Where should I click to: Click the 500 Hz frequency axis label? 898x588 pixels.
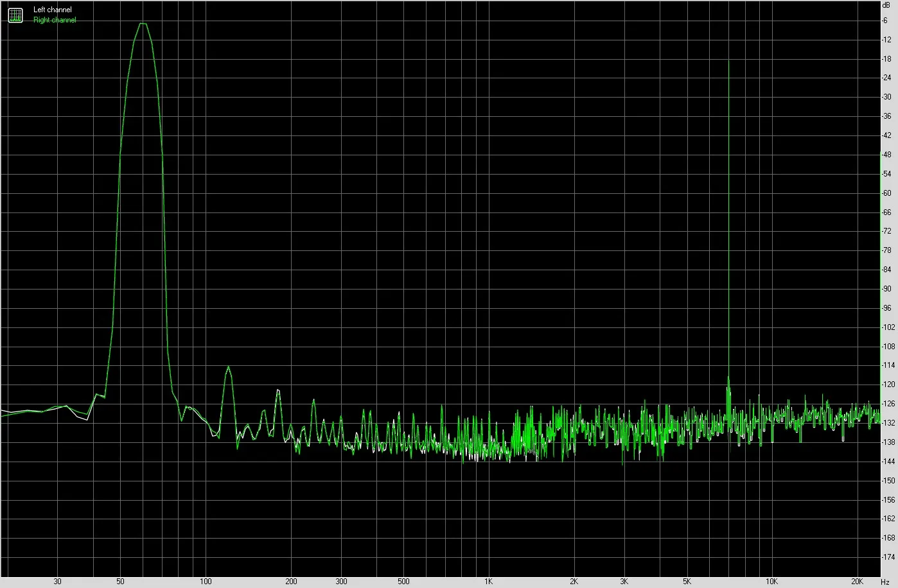(x=403, y=582)
